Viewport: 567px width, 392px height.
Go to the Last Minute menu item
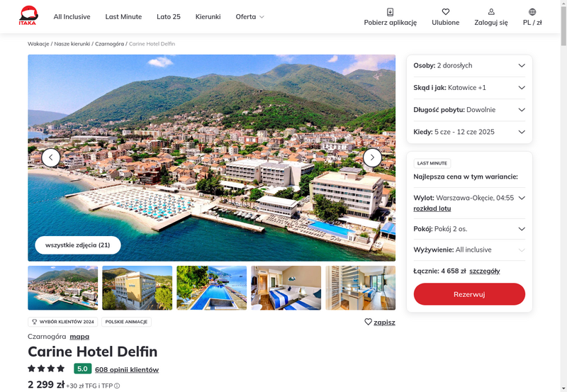tap(123, 16)
